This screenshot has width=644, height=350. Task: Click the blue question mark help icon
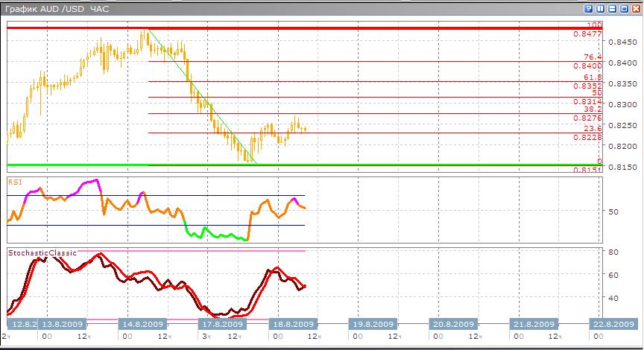pos(590,9)
